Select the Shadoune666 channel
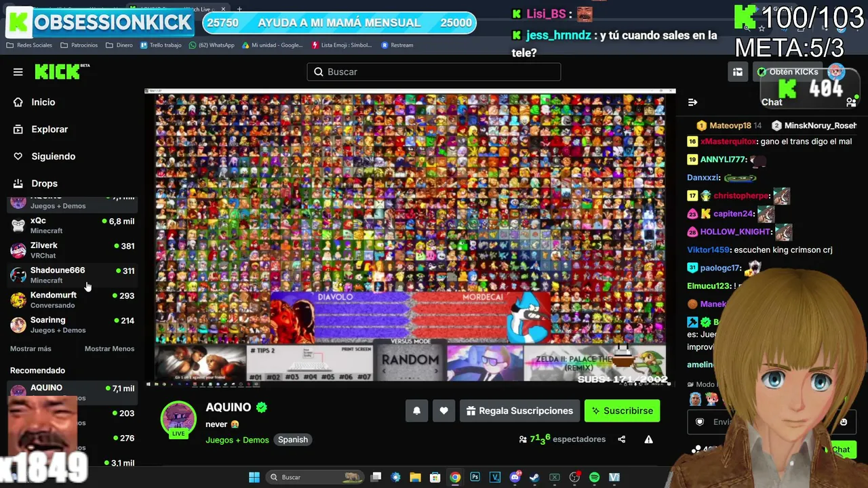This screenshot has width=868, height=488. point(73,275)
